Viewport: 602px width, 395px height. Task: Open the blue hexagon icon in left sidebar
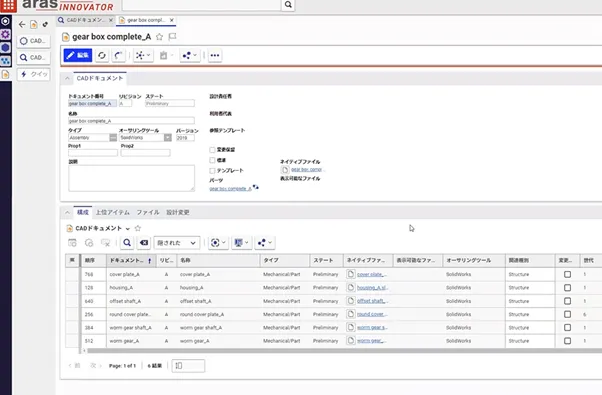(x=5, y=48)
